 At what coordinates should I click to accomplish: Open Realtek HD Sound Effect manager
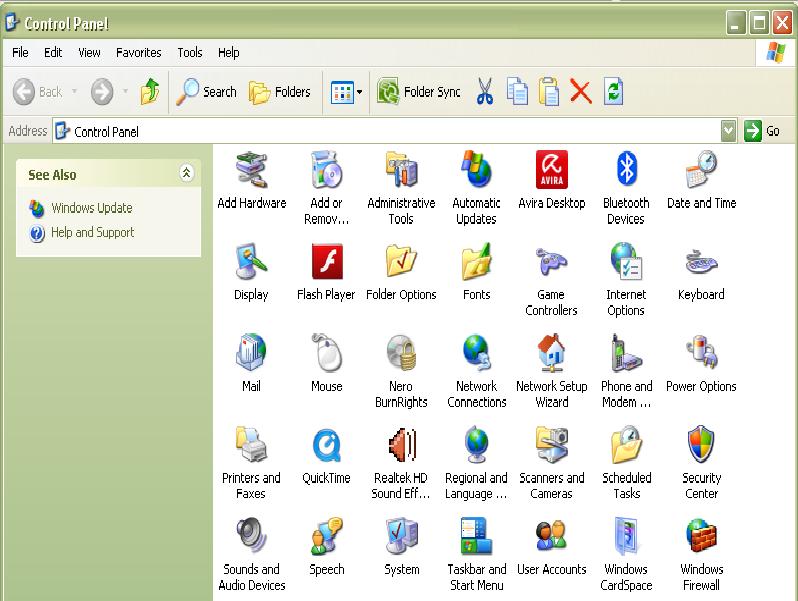(401, 463)
